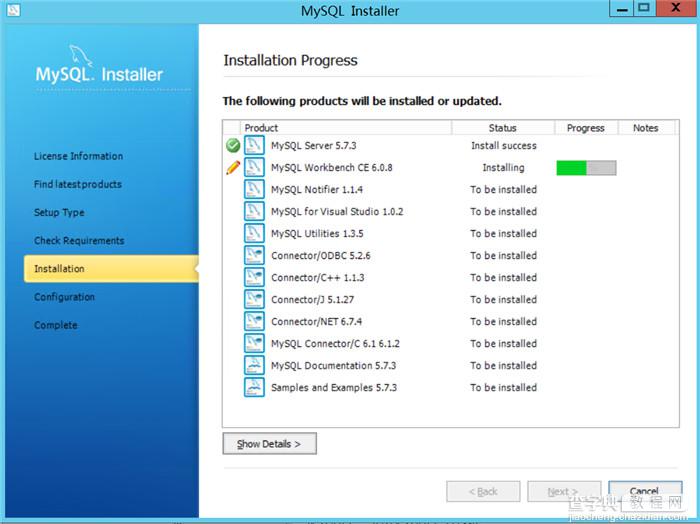Open the Configuration step in sidebar
The width and height of the screenshot is (700, 524).
(x=64, y=297)
